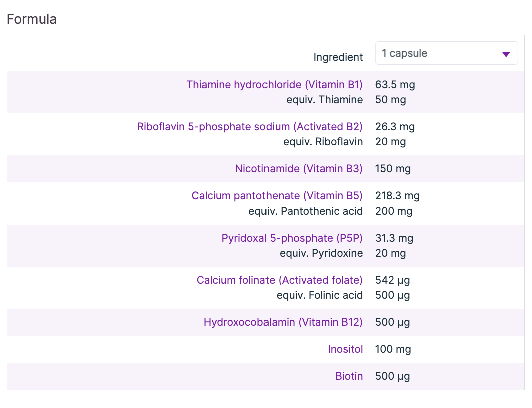Image resolution: width=532 pixels, height=408 pixels.
Task: Open Thiamine hydrochloride (Vitamin B1) link
Action: (274, 85)
